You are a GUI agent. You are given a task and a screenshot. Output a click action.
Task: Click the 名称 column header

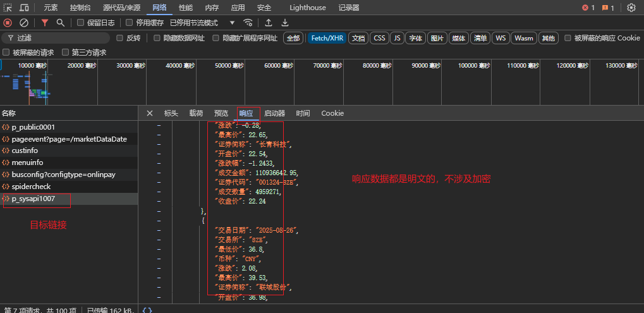click(69, 113)
